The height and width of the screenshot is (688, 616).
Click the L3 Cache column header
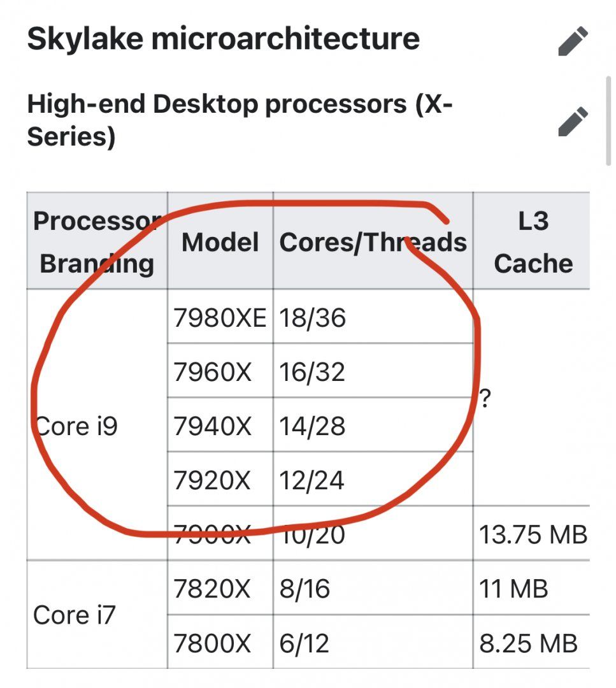pyautogui.click(x=533, y=241)
